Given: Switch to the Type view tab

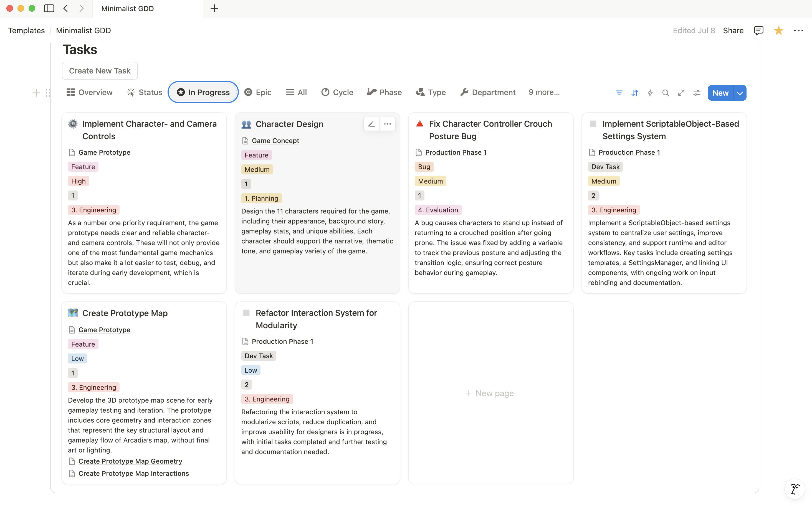Looking at the screenshot, I should pos(431,92).
